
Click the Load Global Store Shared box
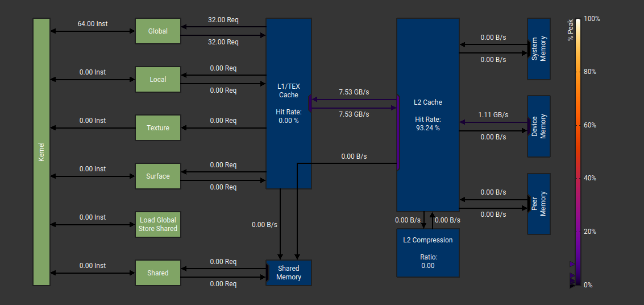(x=158, y=224)
